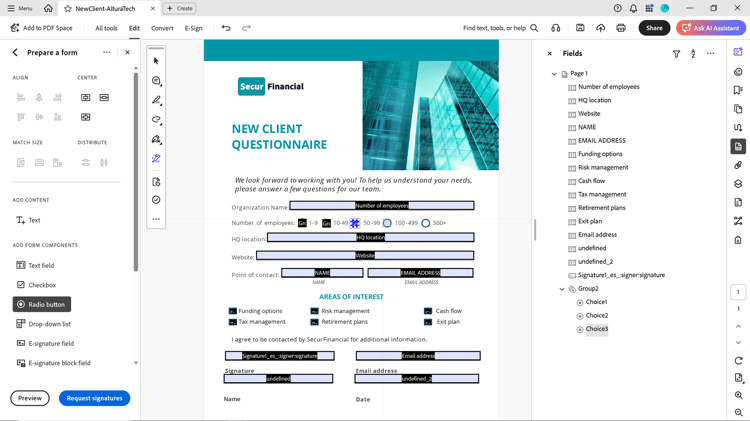This screenshot has height=421, width=750.
Task: Click the Request signatures button
Action: click(94, 398)
